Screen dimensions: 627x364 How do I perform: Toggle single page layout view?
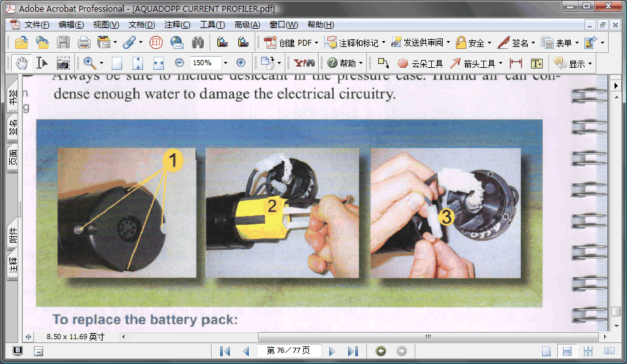(546, 351)
